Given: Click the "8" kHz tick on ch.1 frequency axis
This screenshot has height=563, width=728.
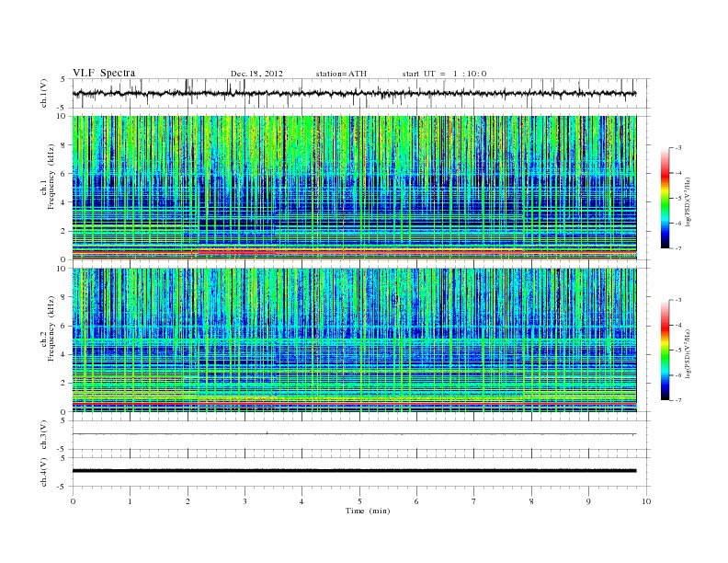Looking at the screenshot, I should coord(63,145).
